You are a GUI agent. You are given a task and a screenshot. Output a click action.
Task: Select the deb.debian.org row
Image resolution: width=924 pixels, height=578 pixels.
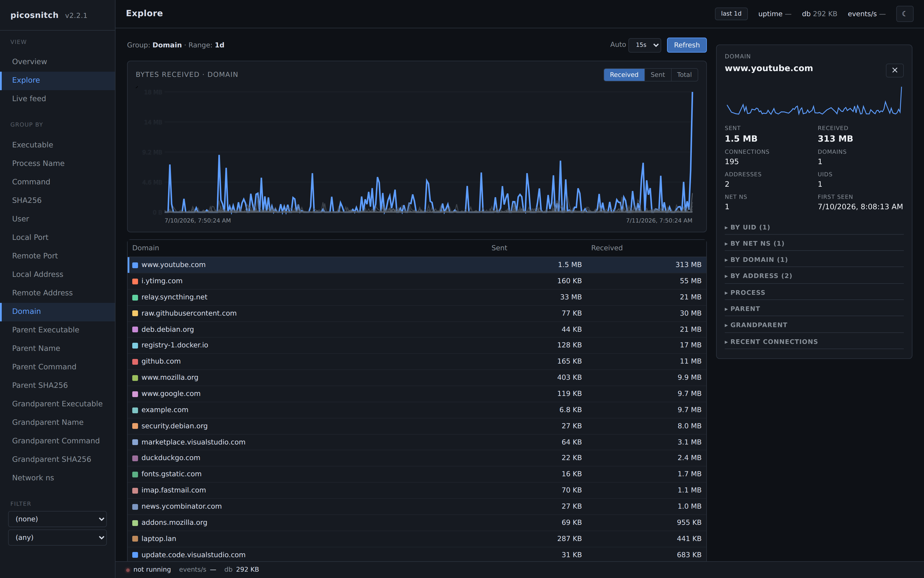(417, 329)
